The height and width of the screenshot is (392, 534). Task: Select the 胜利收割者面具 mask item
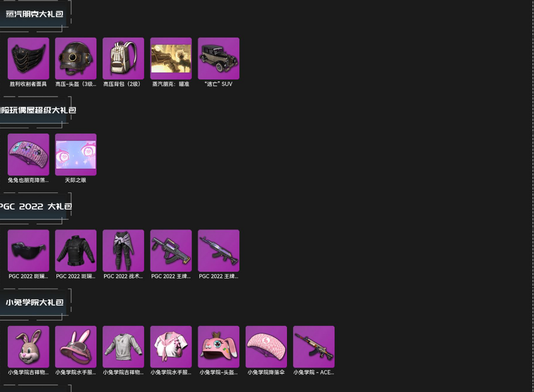click(x=28, y=59)
